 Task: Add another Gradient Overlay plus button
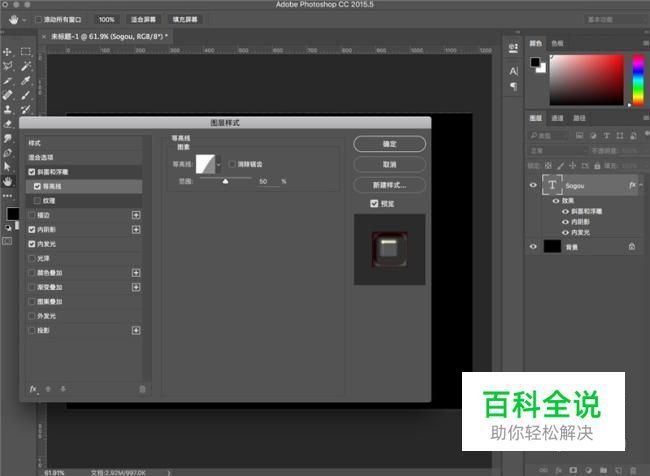coord(136,287)
